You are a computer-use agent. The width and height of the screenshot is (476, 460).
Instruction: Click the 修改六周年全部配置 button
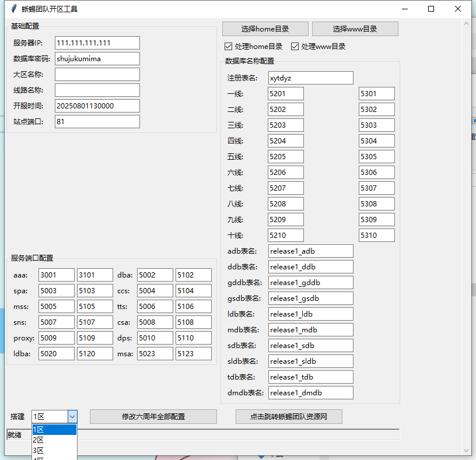tap(153, 416)
